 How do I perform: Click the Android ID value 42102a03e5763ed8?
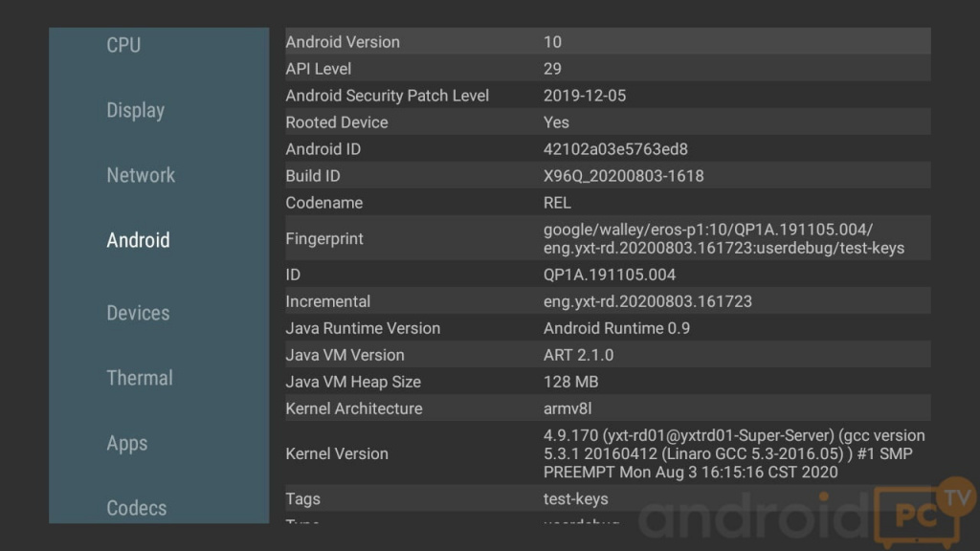click(615, 149)
